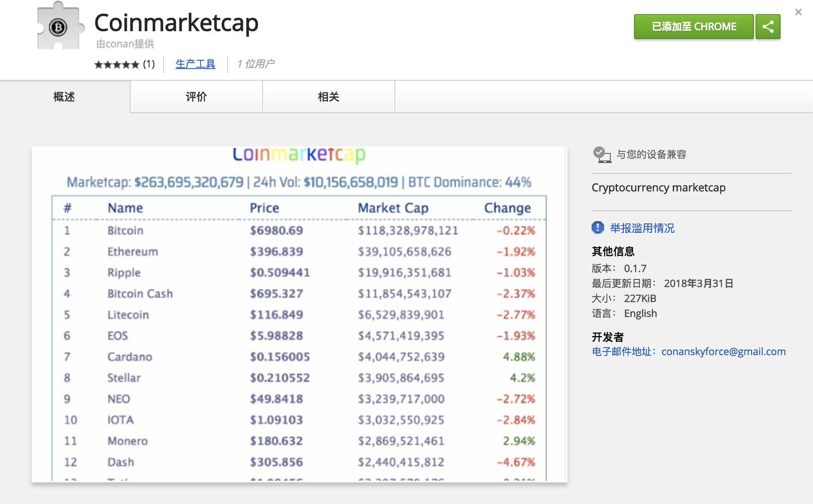This screenshot has width=813, height=504.
Task: Open the 相关 tab
Action: click(328, 97)
